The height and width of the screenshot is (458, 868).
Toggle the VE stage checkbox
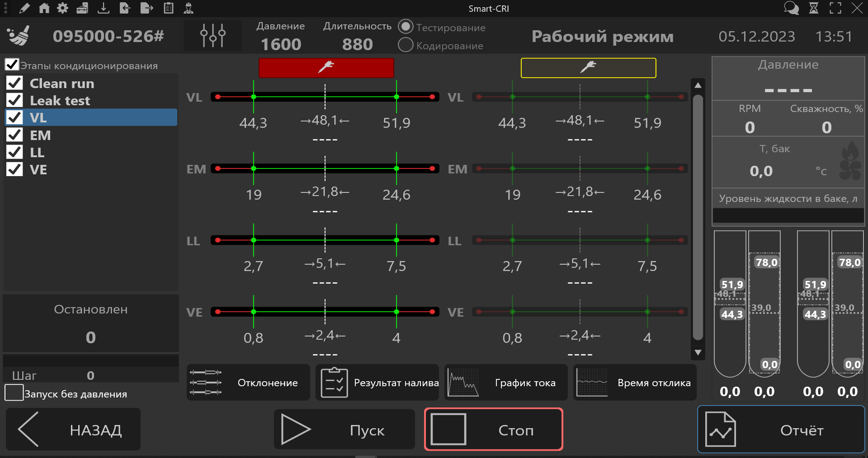click(14, 169)
